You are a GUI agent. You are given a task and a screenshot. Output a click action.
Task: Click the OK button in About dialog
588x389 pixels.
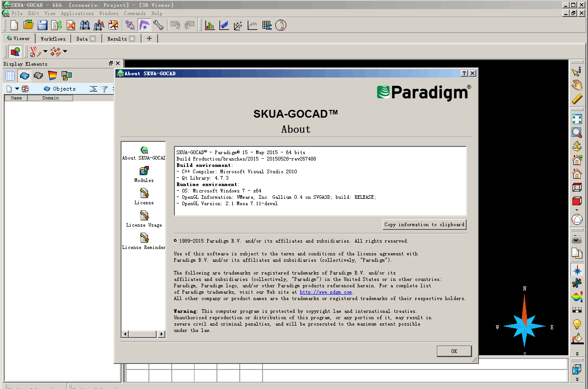point(454,351)
